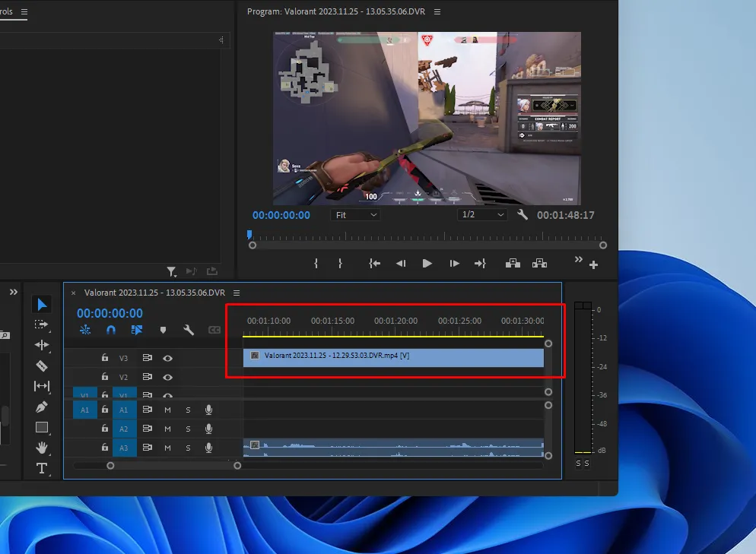This screenshot has height=554, width=756.
Task: Mute the A1 audio track
Action: pos(168,410)
